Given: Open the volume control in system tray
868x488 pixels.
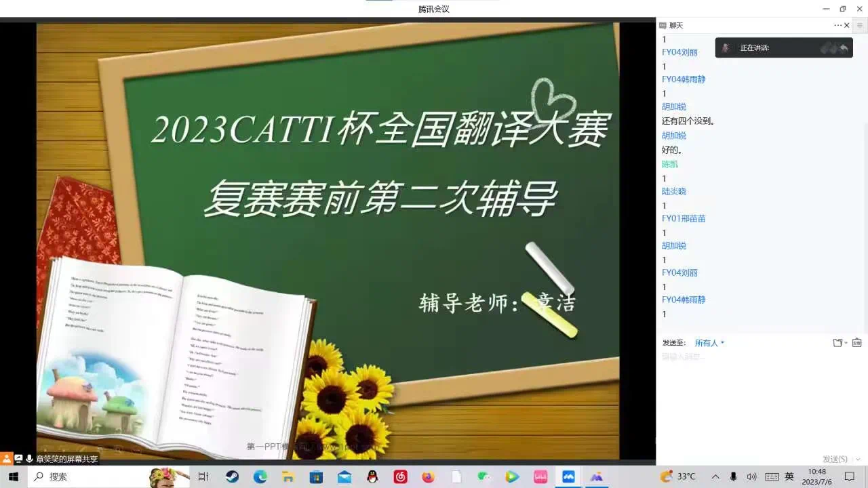Looking at the screenshot, I should 751,476.
